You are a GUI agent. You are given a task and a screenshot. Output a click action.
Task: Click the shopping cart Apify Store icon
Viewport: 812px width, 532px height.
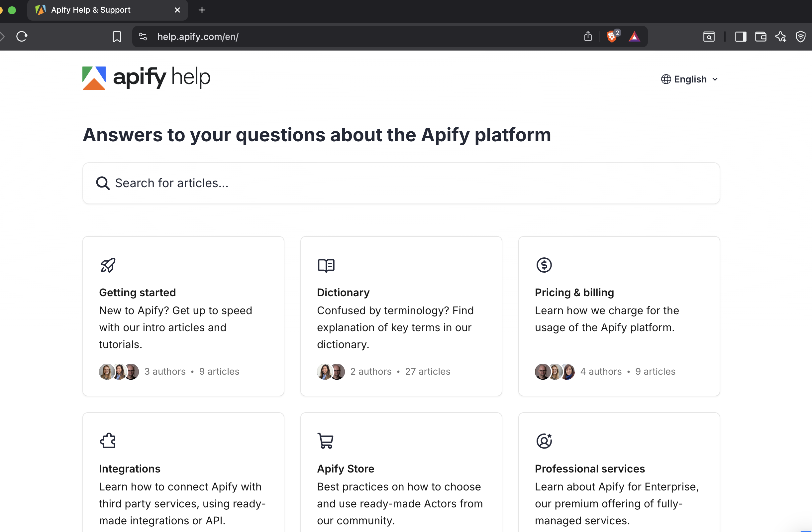click(x=326, y=441)
